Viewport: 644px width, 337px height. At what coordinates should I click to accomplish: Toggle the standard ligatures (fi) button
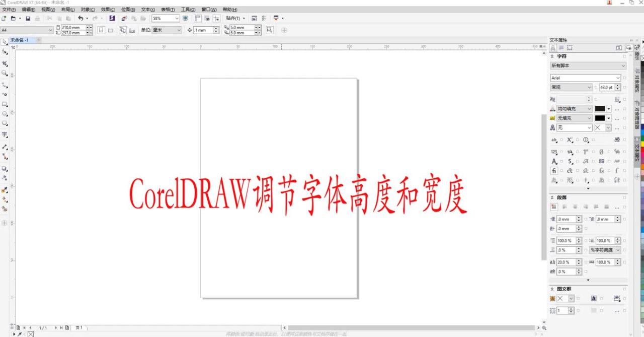[x=554, y=171]
